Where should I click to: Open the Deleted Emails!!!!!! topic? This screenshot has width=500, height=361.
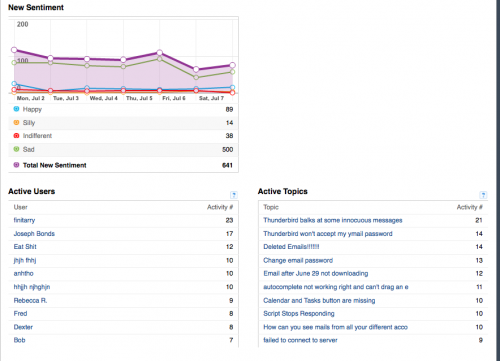pyautogui.click(x=291, y=247)
